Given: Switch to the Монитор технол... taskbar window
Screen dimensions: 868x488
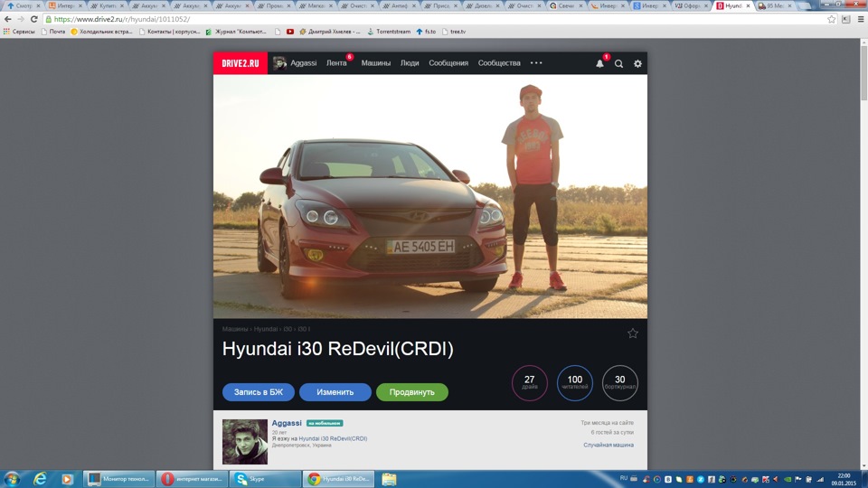Looking at the screenshot, I should (118, 479).
